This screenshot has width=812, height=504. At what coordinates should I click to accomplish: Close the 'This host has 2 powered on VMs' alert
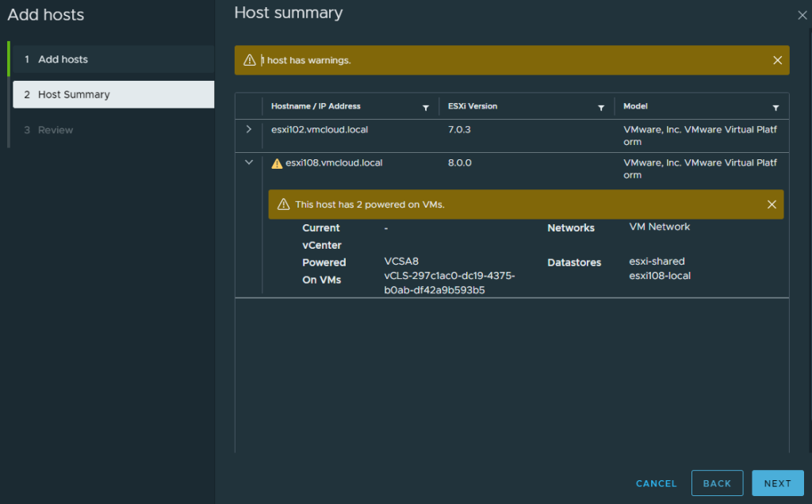tap(772, 204)
